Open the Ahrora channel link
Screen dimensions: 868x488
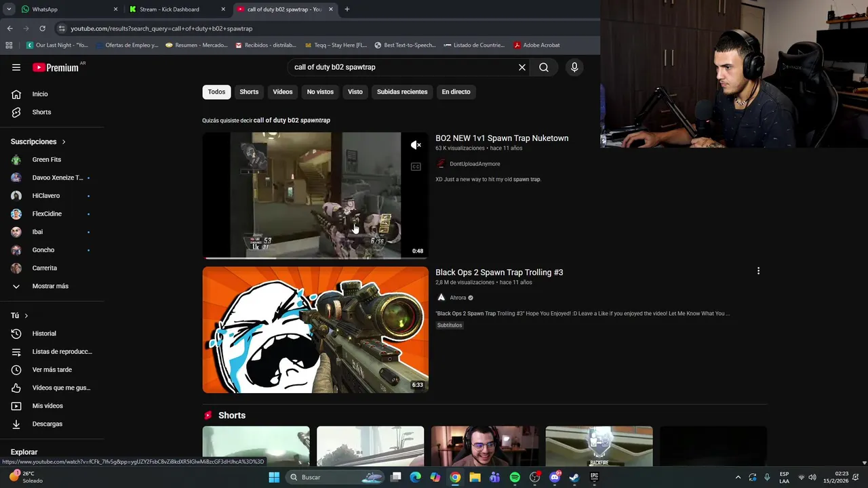tap(458, 298)
